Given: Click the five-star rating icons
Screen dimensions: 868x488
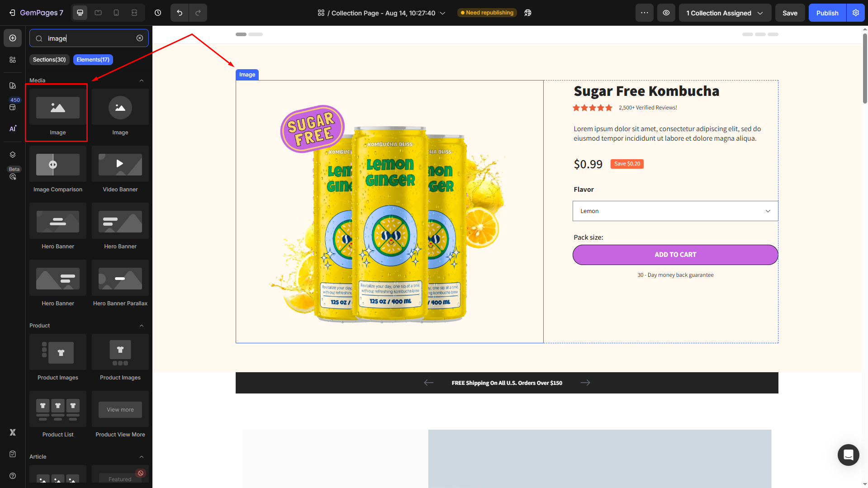Looking at the screenshot, I should pos(593,108).
